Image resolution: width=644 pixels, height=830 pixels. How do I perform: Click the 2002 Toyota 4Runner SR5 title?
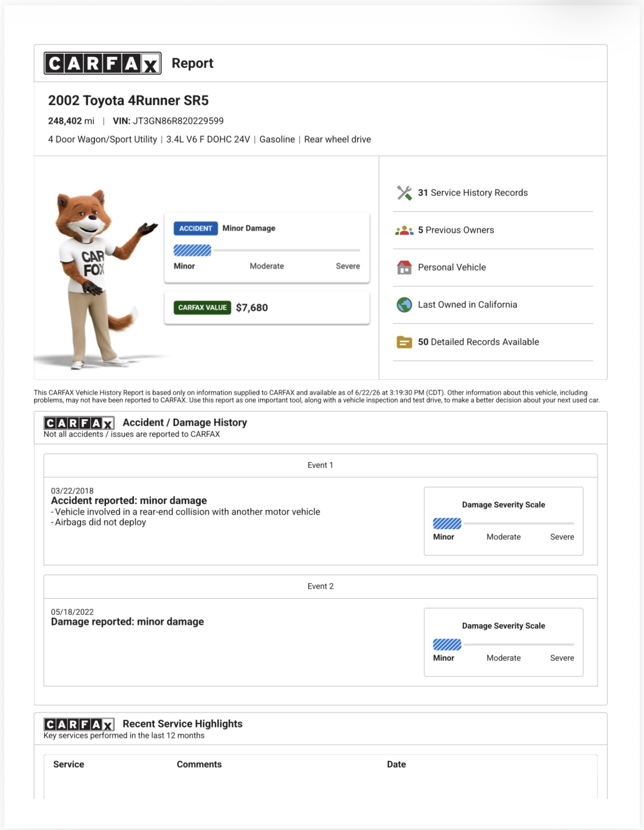(x=128, y=100)
